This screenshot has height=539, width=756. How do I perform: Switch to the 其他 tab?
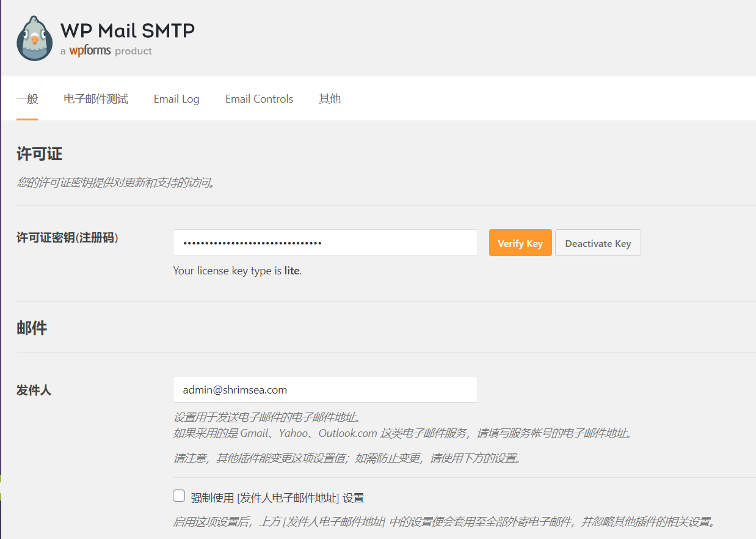(330, 99)
